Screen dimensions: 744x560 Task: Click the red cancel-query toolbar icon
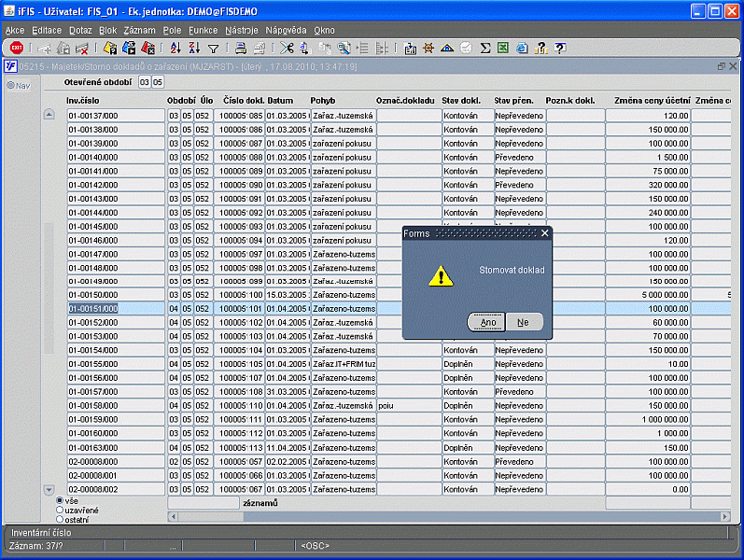point(148,48)
